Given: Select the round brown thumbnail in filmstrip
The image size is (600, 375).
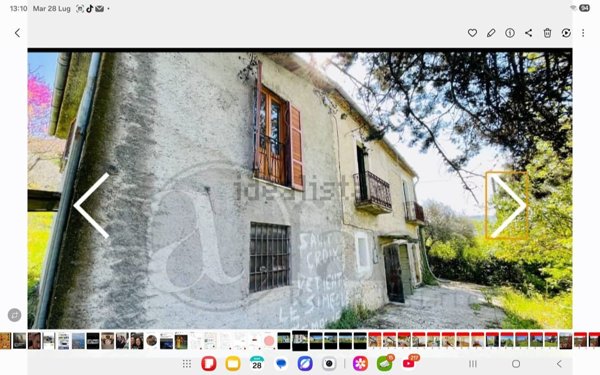Looking at the screenshot, I should tap(152, 341).
